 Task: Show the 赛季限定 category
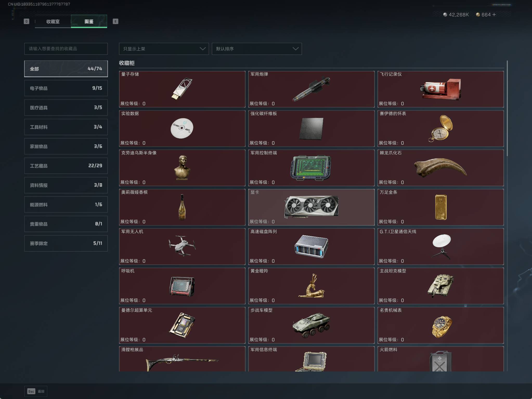point(66,243)
